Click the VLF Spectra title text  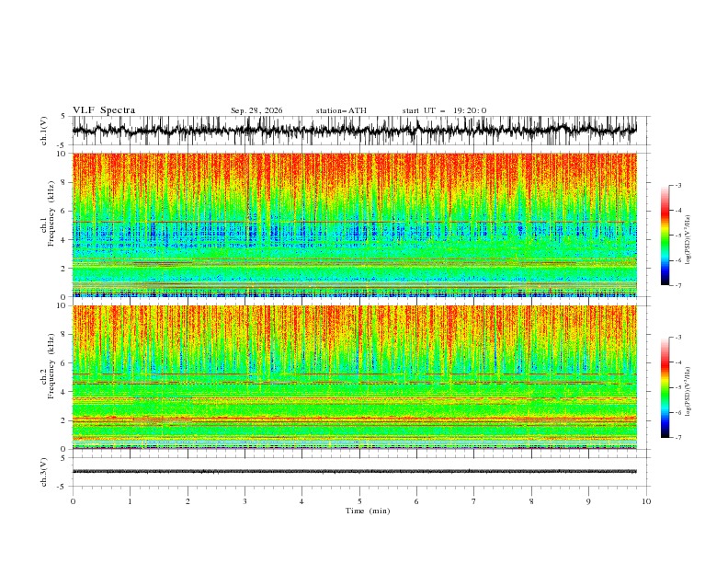[104, 110]
